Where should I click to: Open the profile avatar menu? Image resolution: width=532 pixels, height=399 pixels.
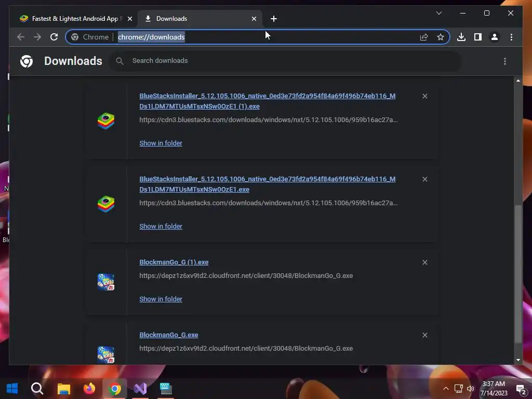495,37
